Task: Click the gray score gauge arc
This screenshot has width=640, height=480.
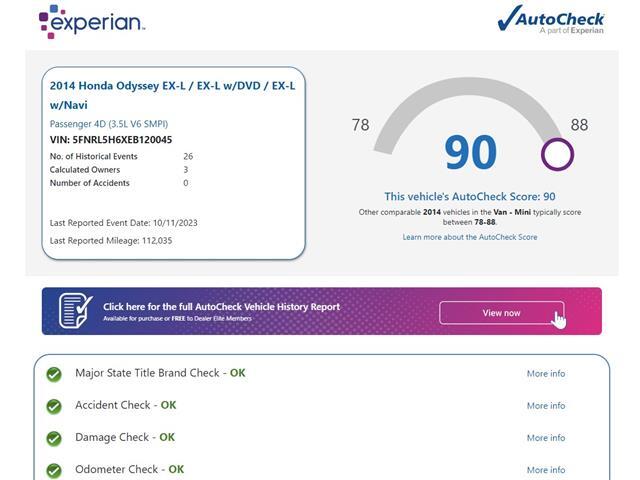Action: pos(469,88)
